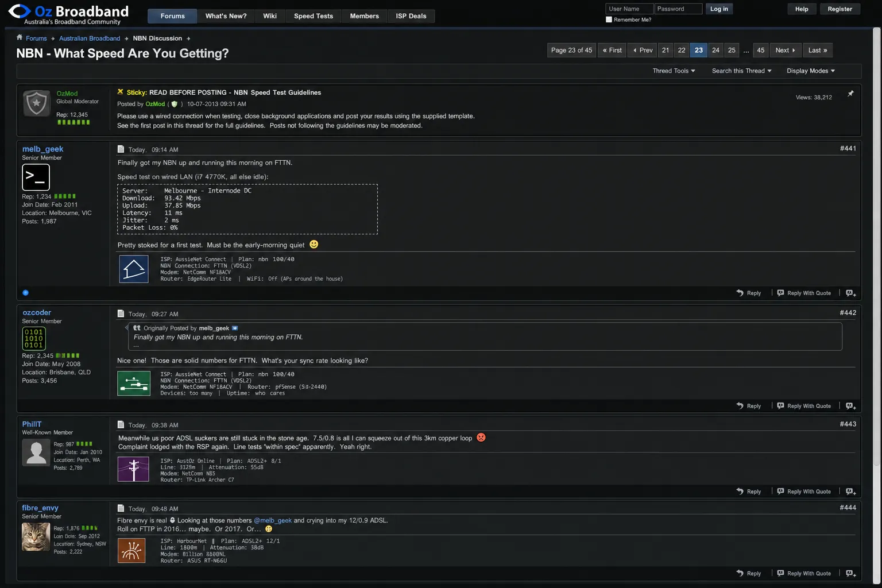882x588 pixels.
Task: Expand Search this Thread dropdown
Action: coord(741,71)
